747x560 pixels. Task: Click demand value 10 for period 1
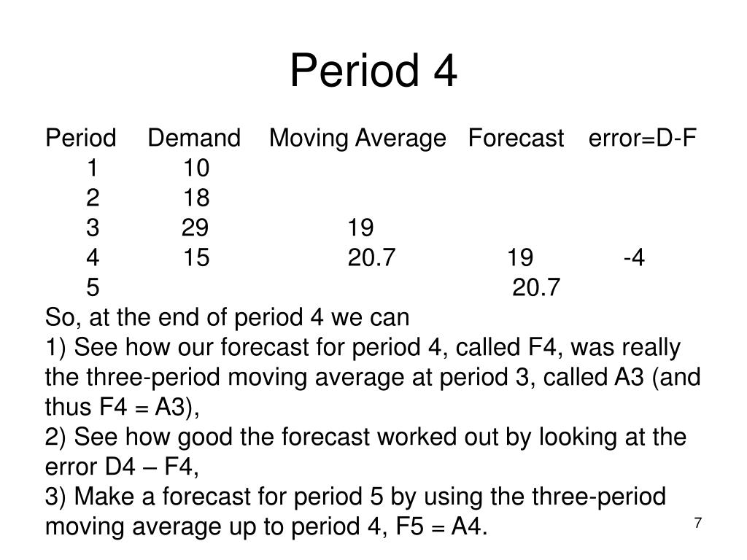click(x=196, y=168)
